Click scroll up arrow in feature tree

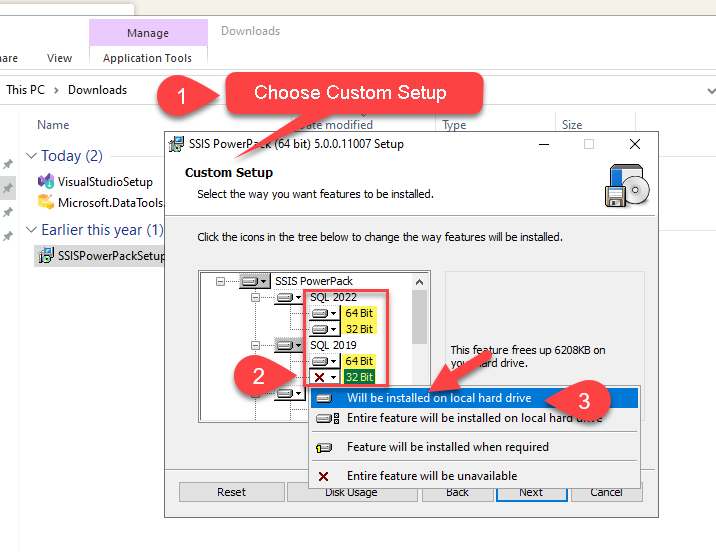point(419,282)
